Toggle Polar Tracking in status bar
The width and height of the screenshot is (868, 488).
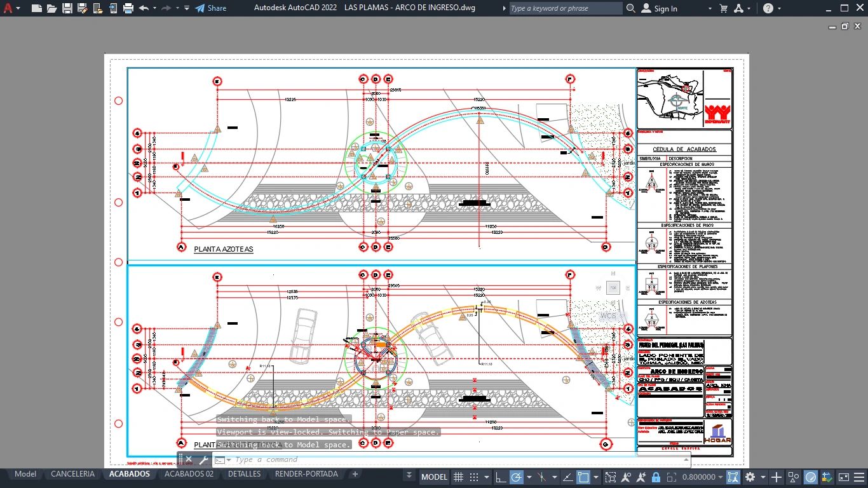point(516,477)
